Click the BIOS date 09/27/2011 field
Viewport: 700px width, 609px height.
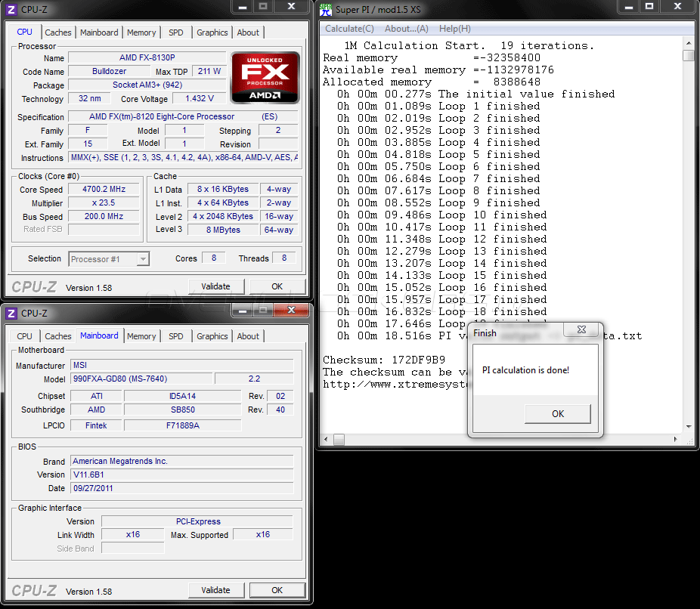[x=182, y=488]
